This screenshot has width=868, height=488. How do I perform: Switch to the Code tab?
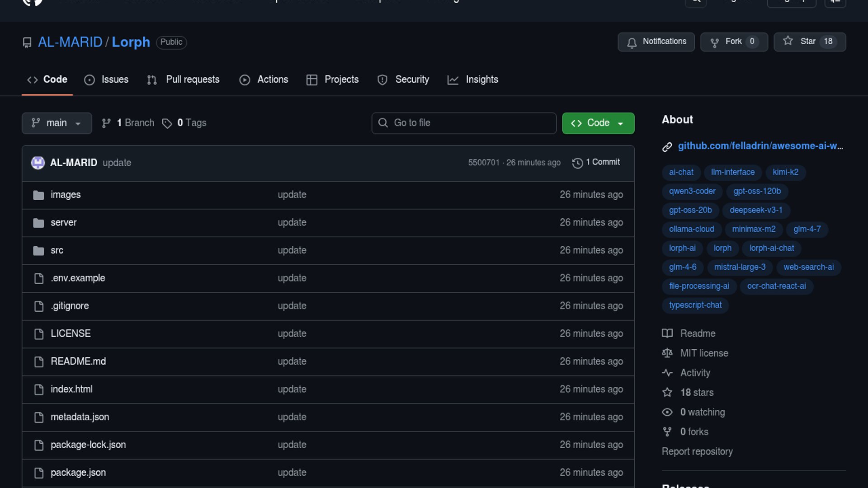tap(47, 80)
